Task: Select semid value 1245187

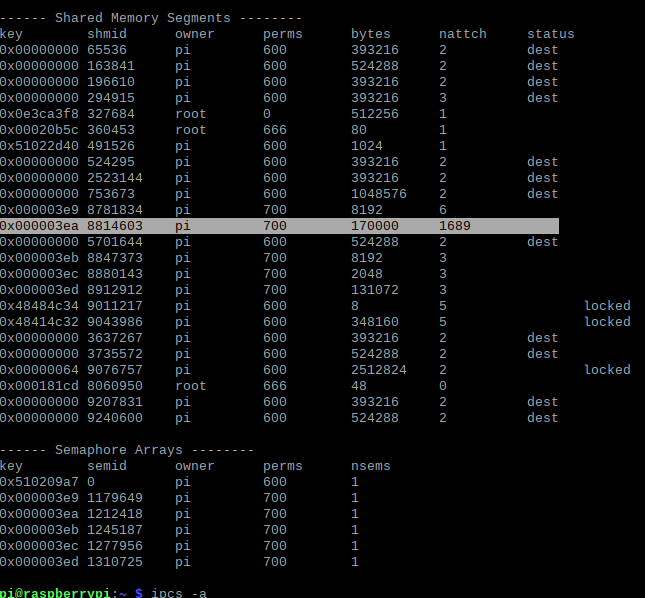Action: tap(115, 530)
